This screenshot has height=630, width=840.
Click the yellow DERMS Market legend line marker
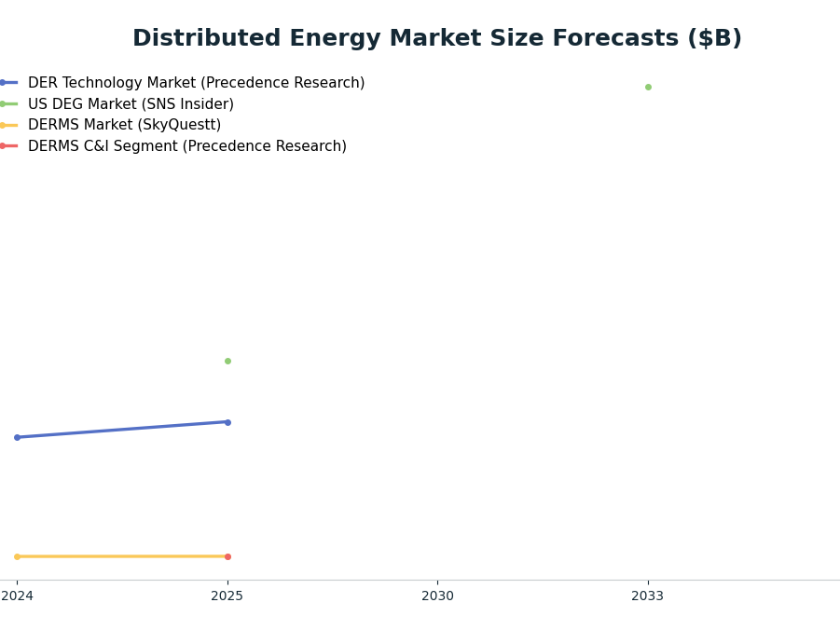pyautogui.click(x=8, y=126)
